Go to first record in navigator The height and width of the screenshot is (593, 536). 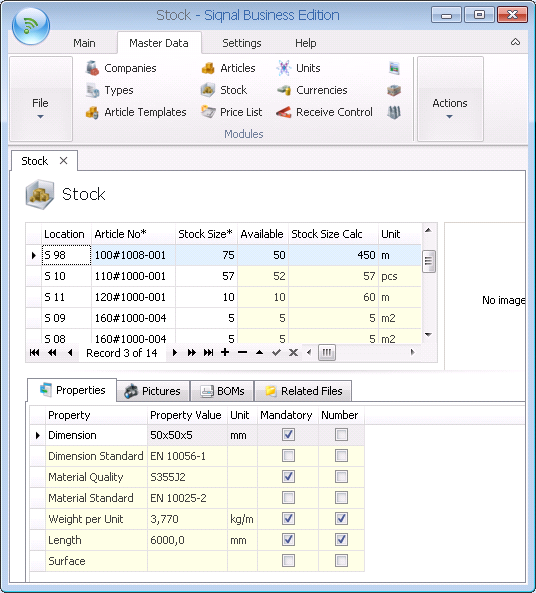point(34,352)
